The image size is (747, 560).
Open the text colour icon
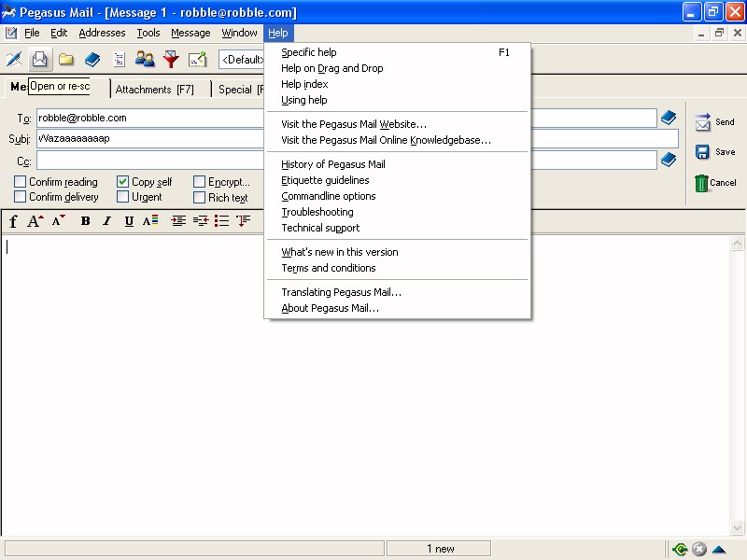coord(150,221)
